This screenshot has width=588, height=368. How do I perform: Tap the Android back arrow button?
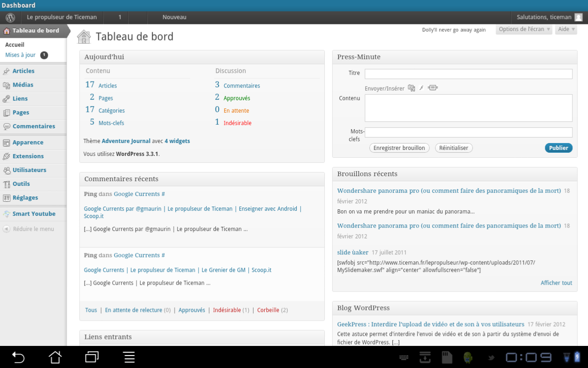(18, 357)
